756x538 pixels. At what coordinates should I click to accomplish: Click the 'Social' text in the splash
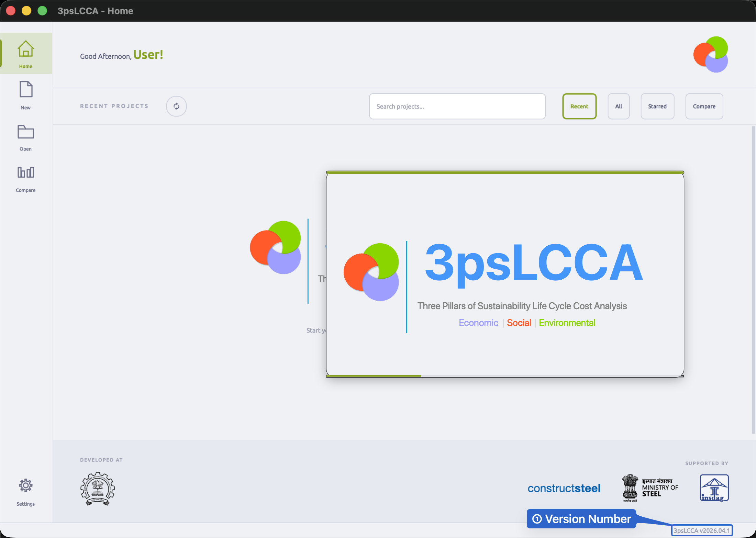[519, 323]
